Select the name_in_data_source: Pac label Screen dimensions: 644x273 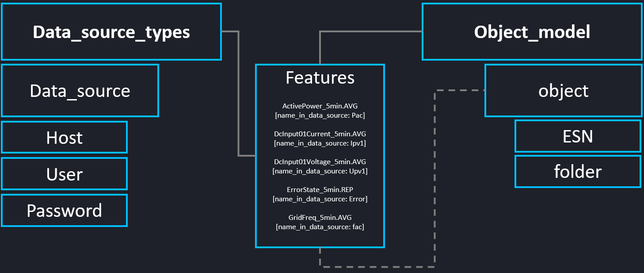point(320,115)
